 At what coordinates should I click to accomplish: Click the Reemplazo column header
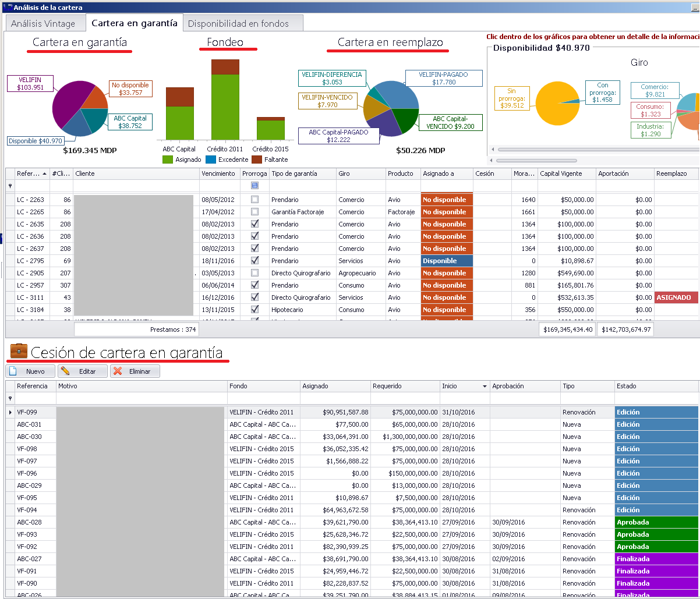click(x=676, y=173)
